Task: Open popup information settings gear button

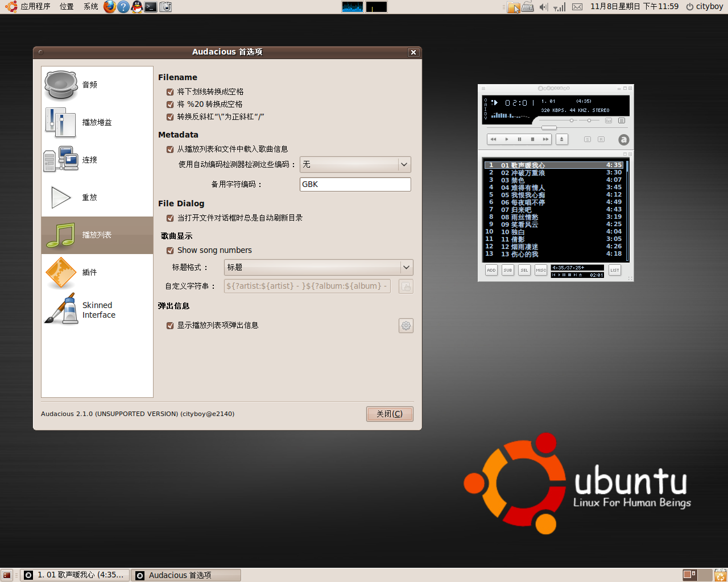Action: point(406,326)
